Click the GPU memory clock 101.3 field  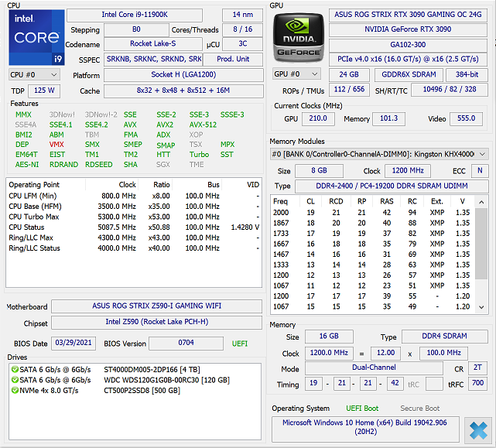click(388, 118)
